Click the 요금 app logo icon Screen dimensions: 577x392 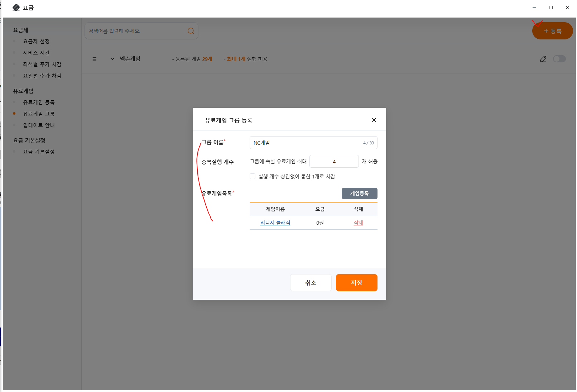[16, 8]
